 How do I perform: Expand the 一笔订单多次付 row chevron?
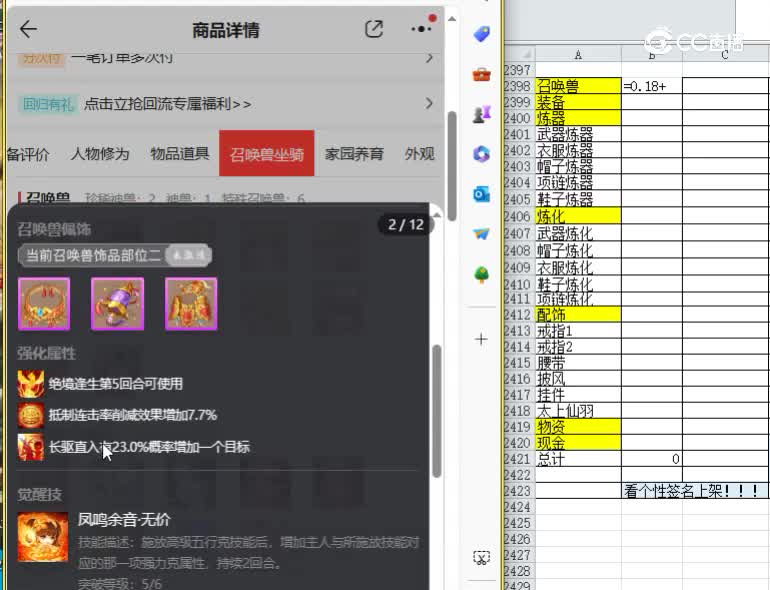(x=429, y=58)
